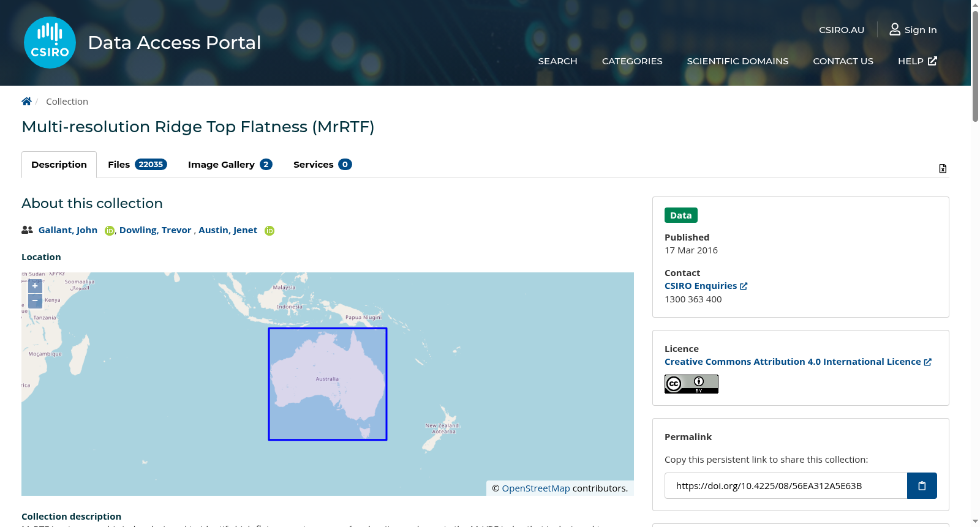Open the SEARCH menu item

click(x=557, y=61)
